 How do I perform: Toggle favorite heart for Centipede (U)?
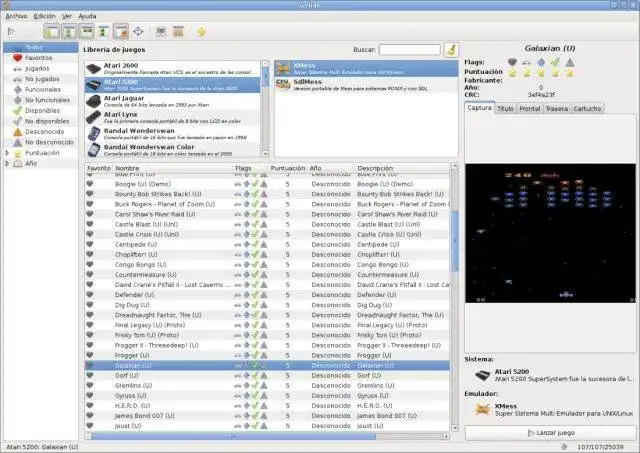(90, 244)
